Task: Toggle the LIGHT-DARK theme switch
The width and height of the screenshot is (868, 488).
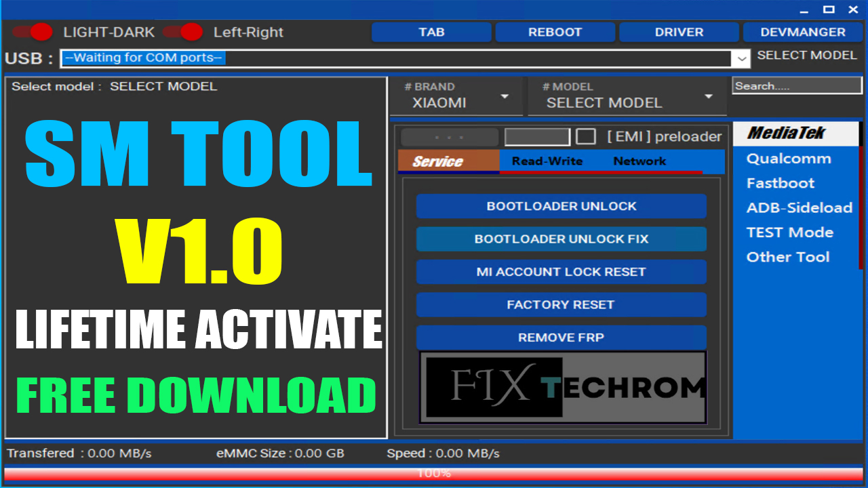Action: (x=32, y=32)
